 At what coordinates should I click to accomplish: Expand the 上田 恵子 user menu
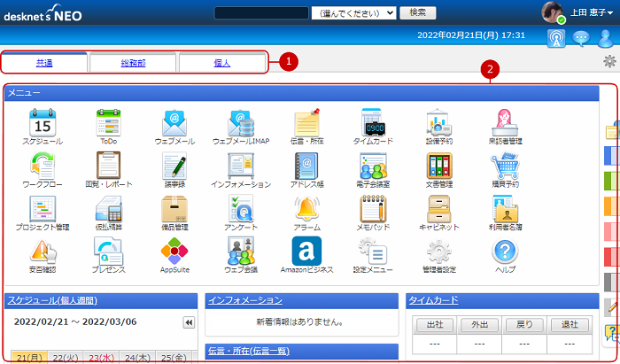click(591, 12)
